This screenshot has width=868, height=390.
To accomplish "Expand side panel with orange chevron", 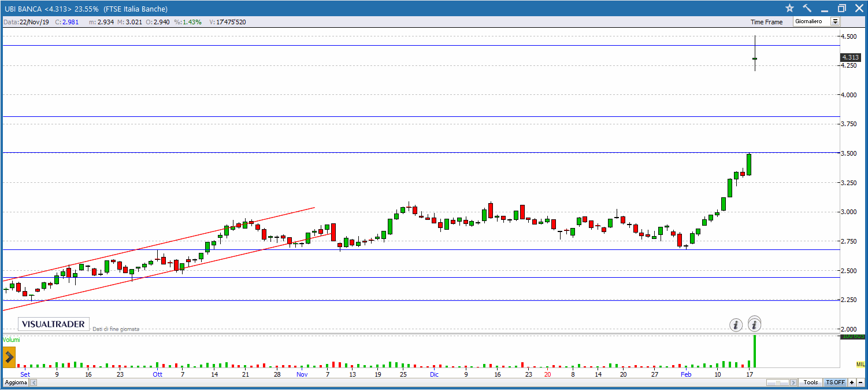I will click(x=9, y=357).
